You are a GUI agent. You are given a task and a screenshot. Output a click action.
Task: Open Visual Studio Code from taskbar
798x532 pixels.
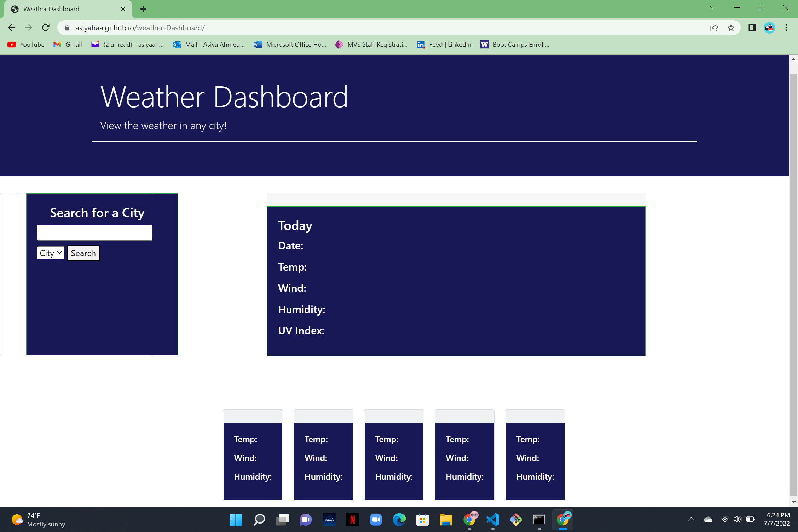click(492, 520)
